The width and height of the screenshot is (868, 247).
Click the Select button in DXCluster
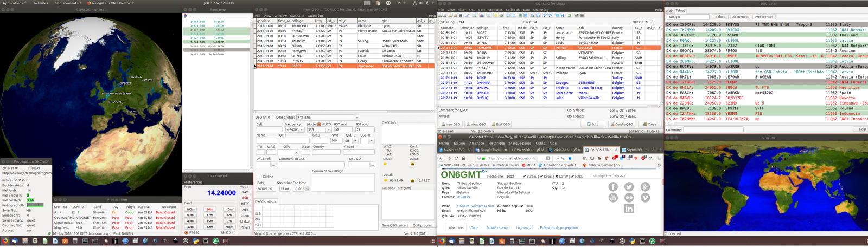coord(720,17)
